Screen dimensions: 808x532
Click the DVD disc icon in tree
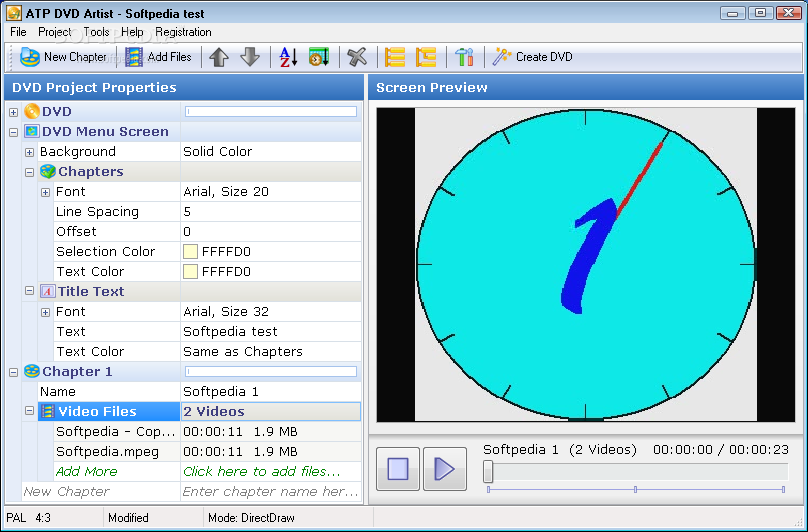[32, 111]
